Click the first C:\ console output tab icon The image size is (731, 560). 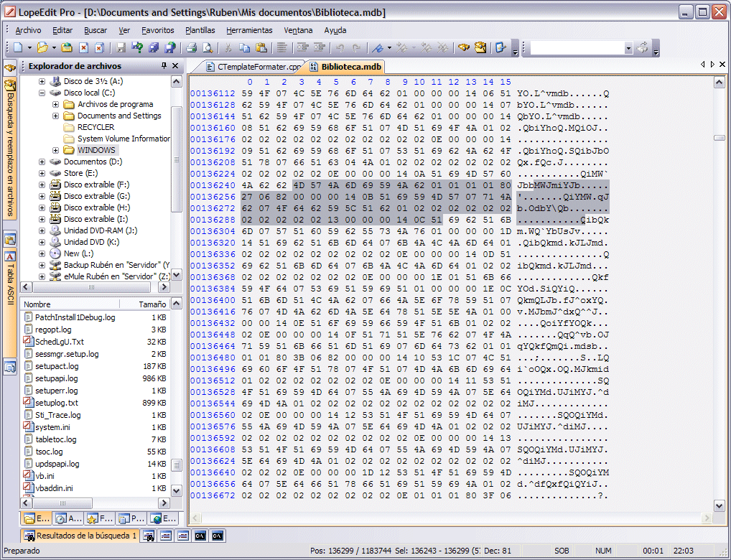pos(200,536)
